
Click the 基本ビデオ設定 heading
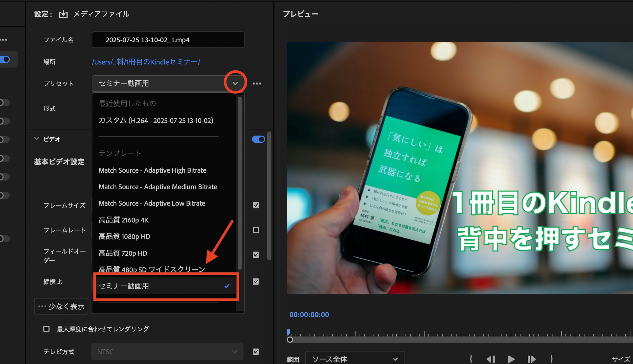[59, 162]
